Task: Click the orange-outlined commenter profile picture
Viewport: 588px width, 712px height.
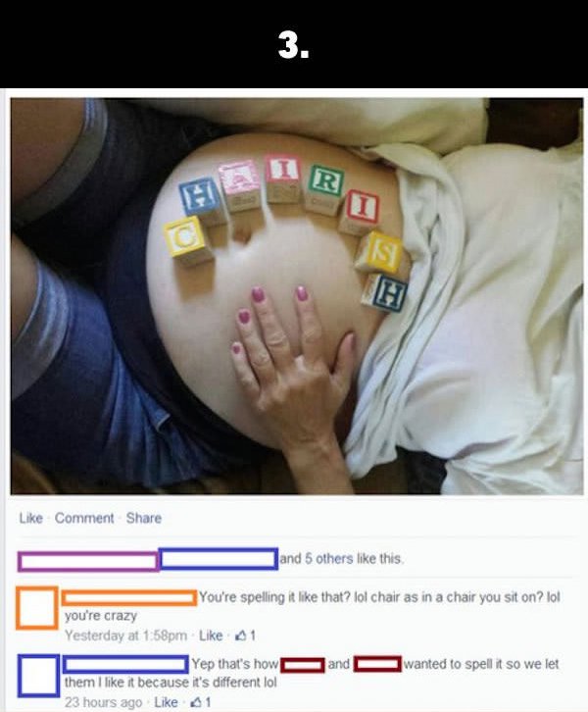Action: point(37,608)
